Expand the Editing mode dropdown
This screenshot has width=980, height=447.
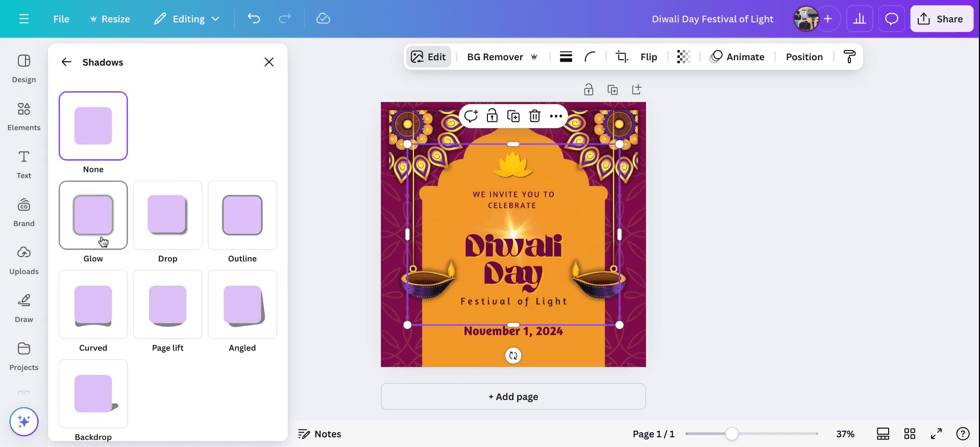(x=187, y=19)
